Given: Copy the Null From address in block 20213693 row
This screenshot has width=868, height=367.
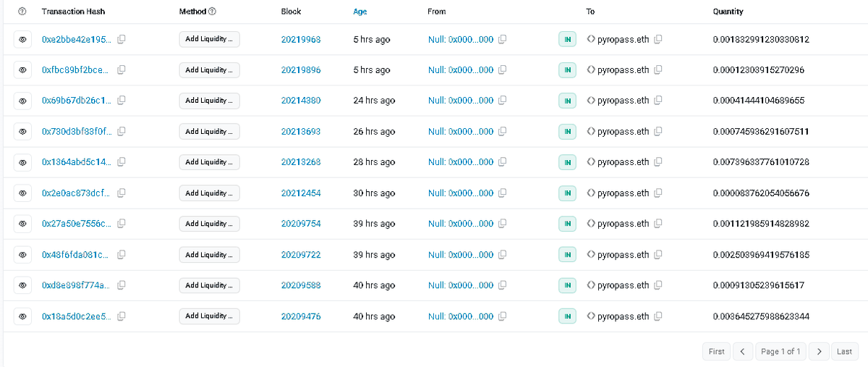Looking at the screenshot, I should [502, 132].
